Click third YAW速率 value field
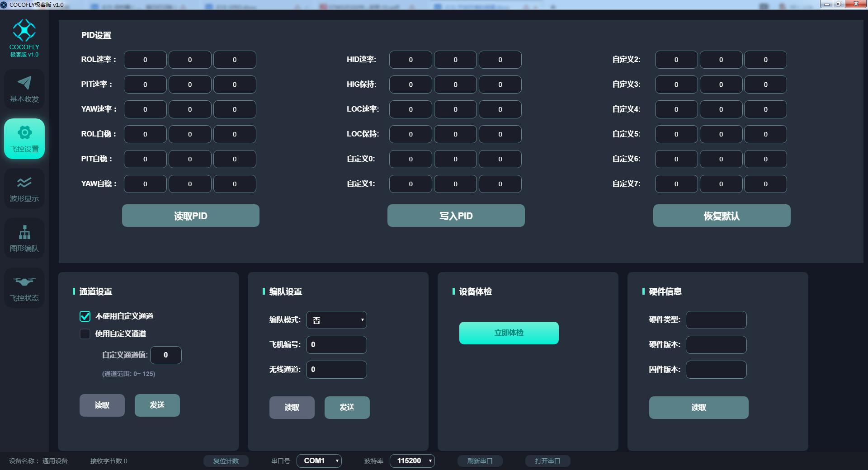 tap(235, 109)
